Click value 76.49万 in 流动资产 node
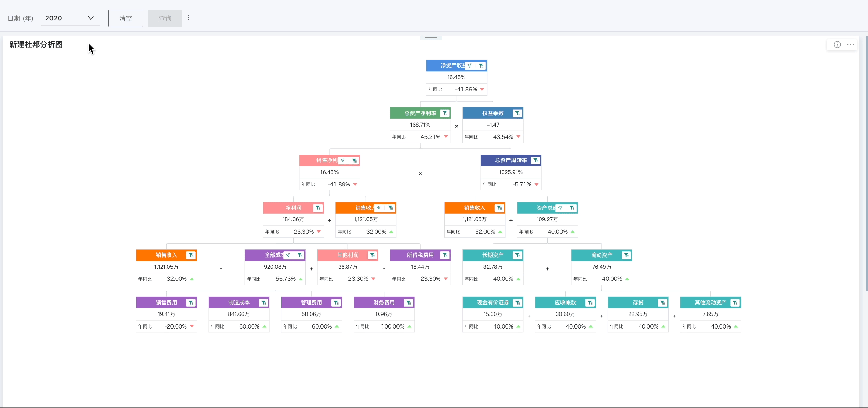 click(602, 267)
